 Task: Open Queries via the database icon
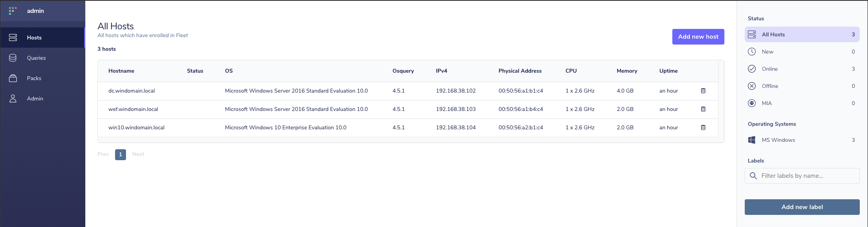coord(13,58)
